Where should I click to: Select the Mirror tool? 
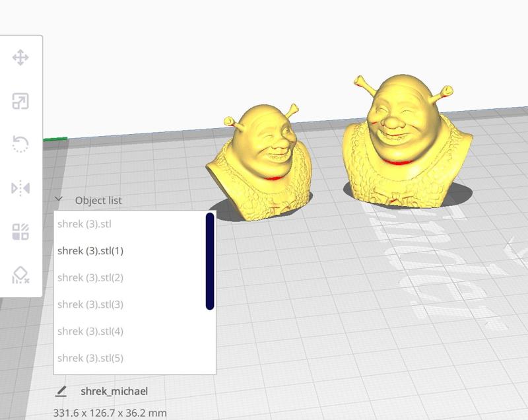[x=20, y=188]
